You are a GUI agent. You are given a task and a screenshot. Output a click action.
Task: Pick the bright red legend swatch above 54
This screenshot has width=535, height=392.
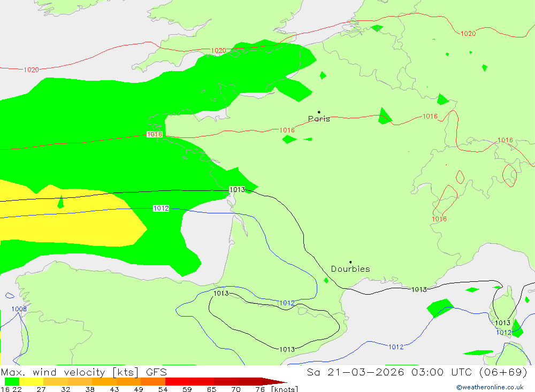(178, 381)
